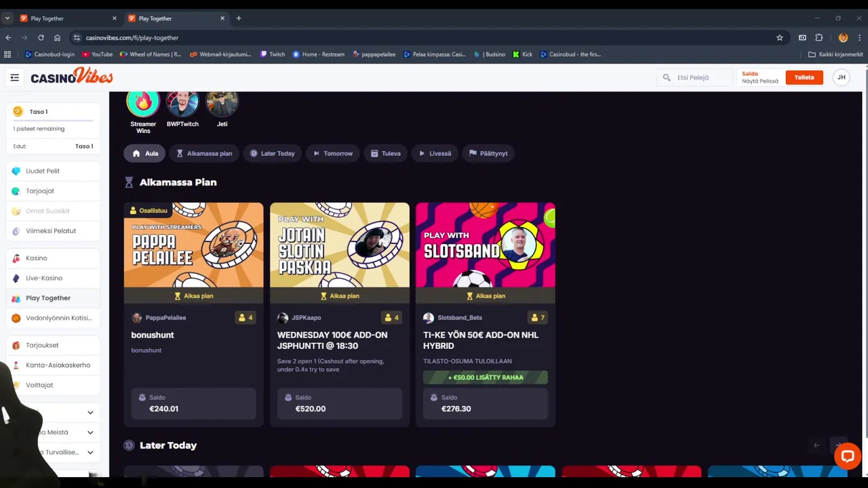The image size is (868, 488).
Task: Click the browser address bar URL
Action: 132,38
